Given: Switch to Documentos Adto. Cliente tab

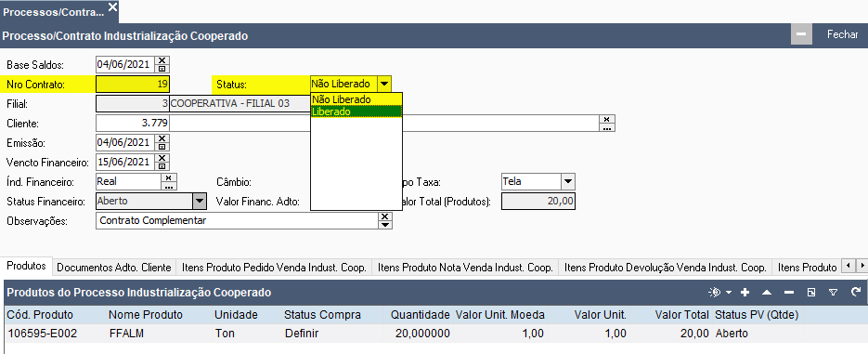Looking at the screenshot, I should coord(114,268).
